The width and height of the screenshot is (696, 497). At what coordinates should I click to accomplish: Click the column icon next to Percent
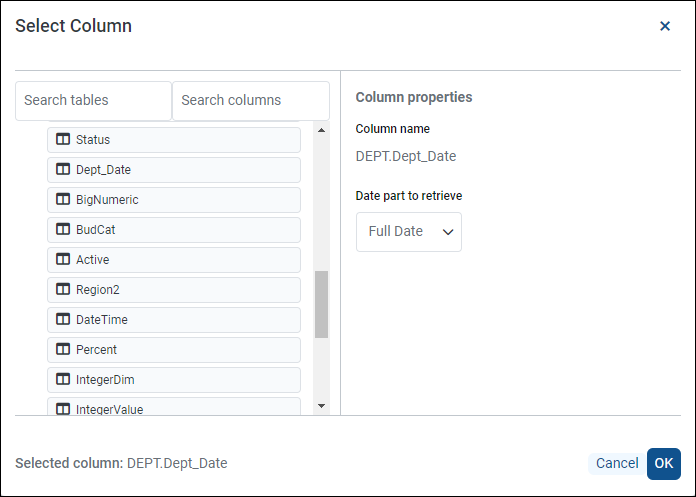click(63, 349)
